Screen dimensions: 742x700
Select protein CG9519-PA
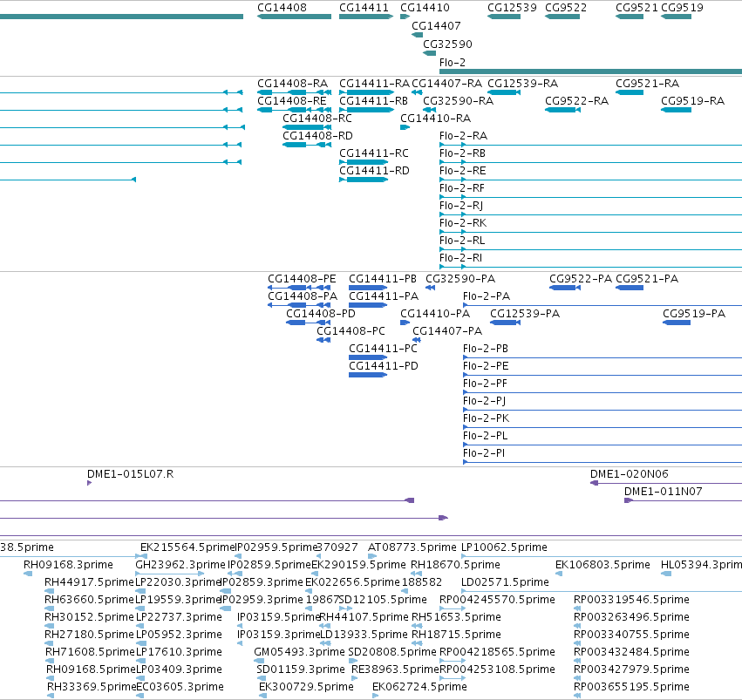click(x=694, y=314)
